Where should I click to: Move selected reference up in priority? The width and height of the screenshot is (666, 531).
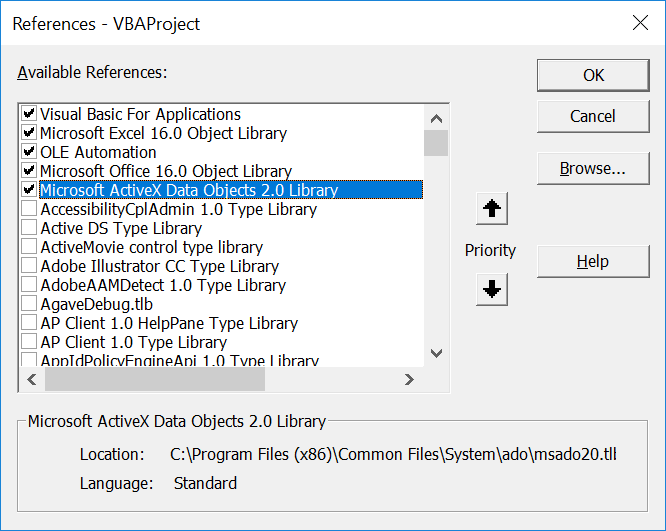pyautogui.click(x=492, y=209)
